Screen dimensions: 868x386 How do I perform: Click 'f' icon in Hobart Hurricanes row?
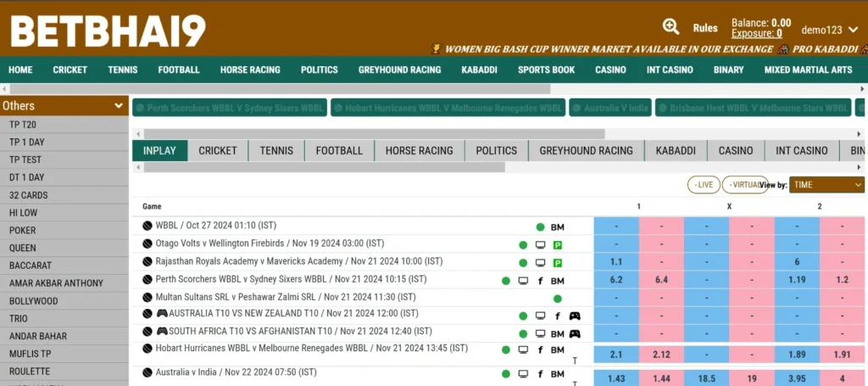pos(540,350)
